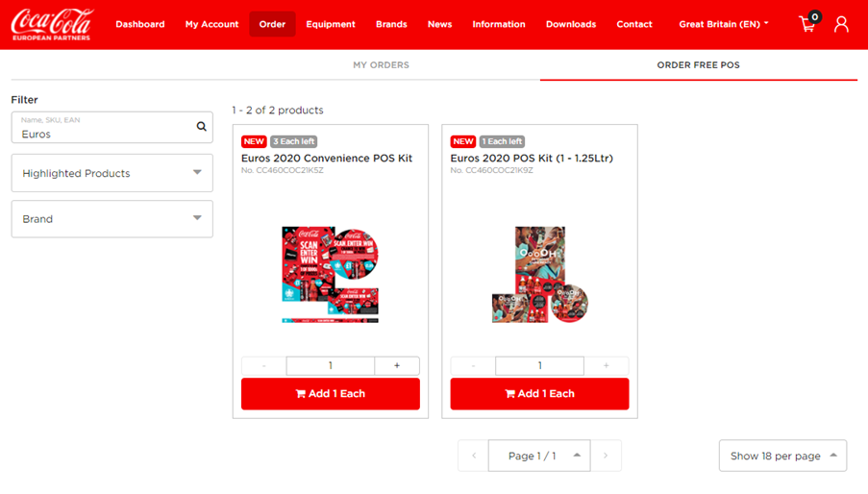
Task: Open the Page 1 / 1 selector
Action: (539, 456)
